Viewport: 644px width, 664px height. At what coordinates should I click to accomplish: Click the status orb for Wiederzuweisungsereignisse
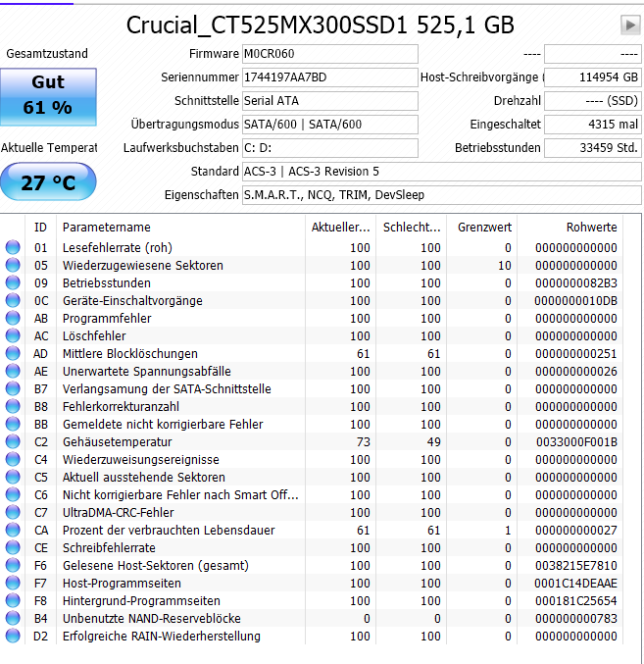point(13,459)
